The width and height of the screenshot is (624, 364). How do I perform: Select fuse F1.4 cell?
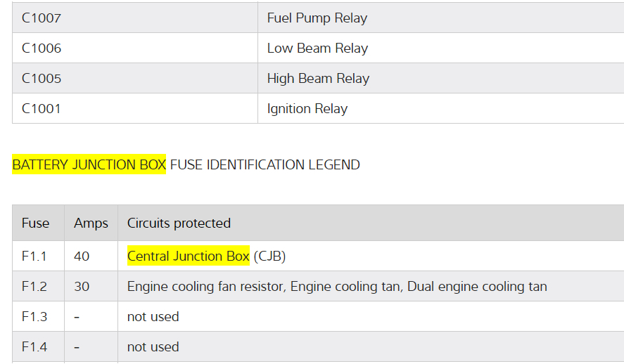tap(34, 347)
